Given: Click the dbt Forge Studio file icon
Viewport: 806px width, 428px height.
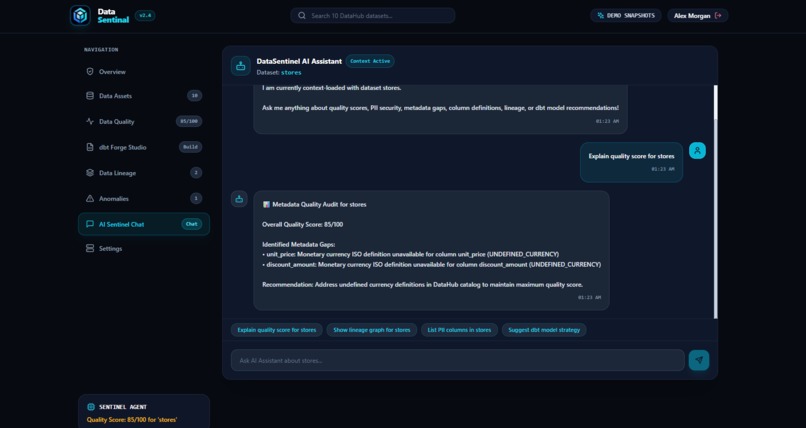Looking at the screenshot, I should pos(90,147).
